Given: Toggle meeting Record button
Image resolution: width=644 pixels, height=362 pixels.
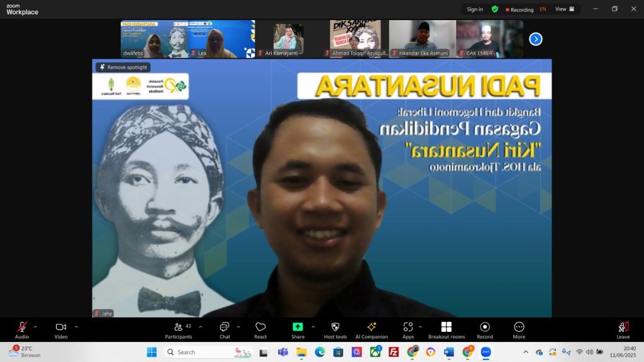Looking at the screenshot, I should (485, 330).
